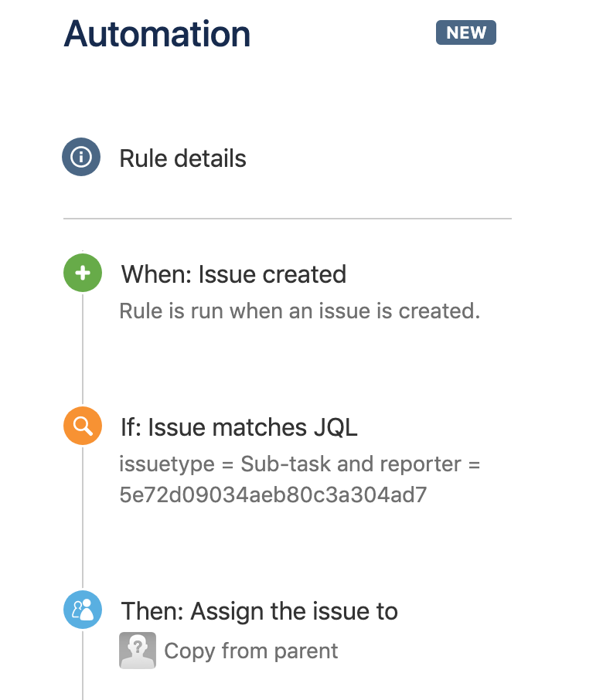Click the NEW badge next to Automation
The width and height of the screenshot is (603, 700).
point(466,32)
